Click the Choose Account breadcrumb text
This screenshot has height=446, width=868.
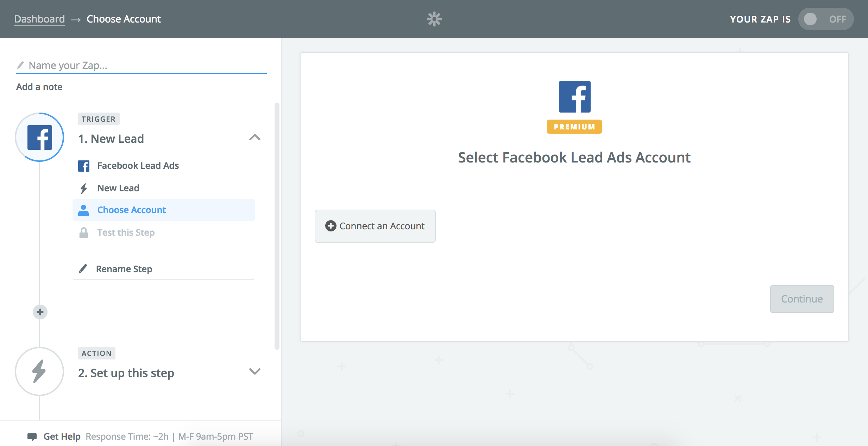(x=124, y=19)
